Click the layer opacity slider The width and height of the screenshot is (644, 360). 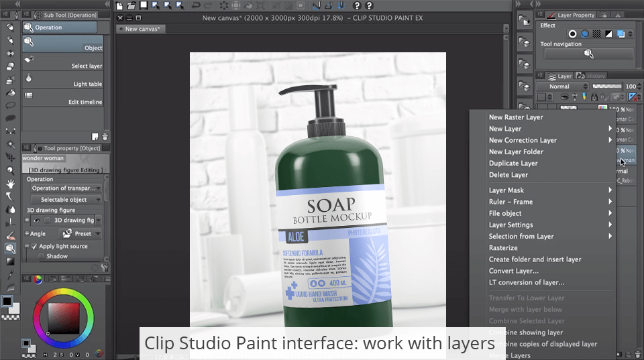[x=606, y=86]
